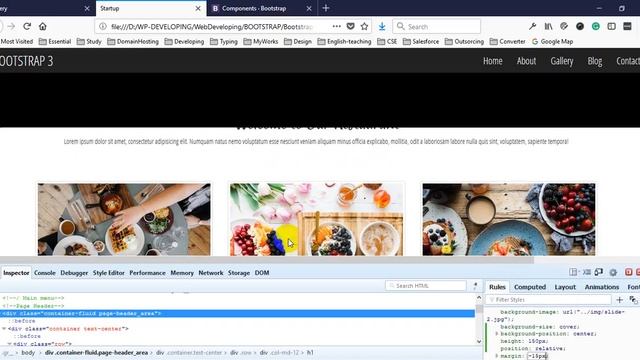
Task: Open the Home nav link
Action: tap(493, 61)
